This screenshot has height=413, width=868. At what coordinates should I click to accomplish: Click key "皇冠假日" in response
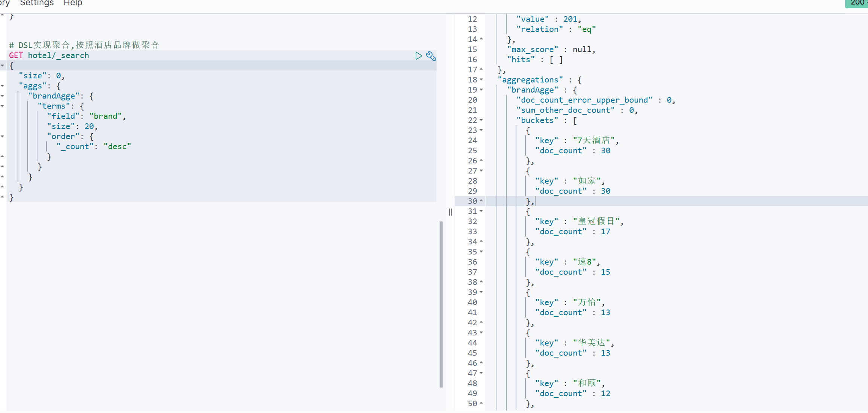[596, 221]
